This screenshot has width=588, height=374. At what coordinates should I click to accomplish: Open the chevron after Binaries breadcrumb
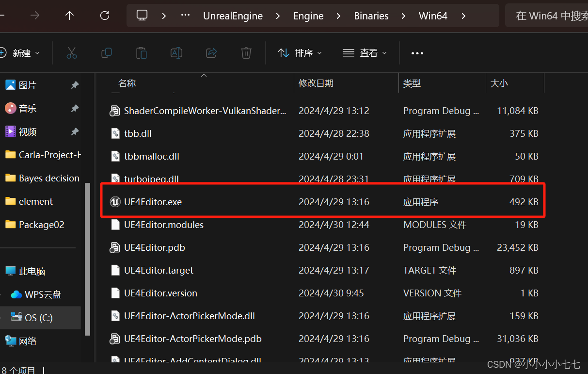[x=403, y=16]
